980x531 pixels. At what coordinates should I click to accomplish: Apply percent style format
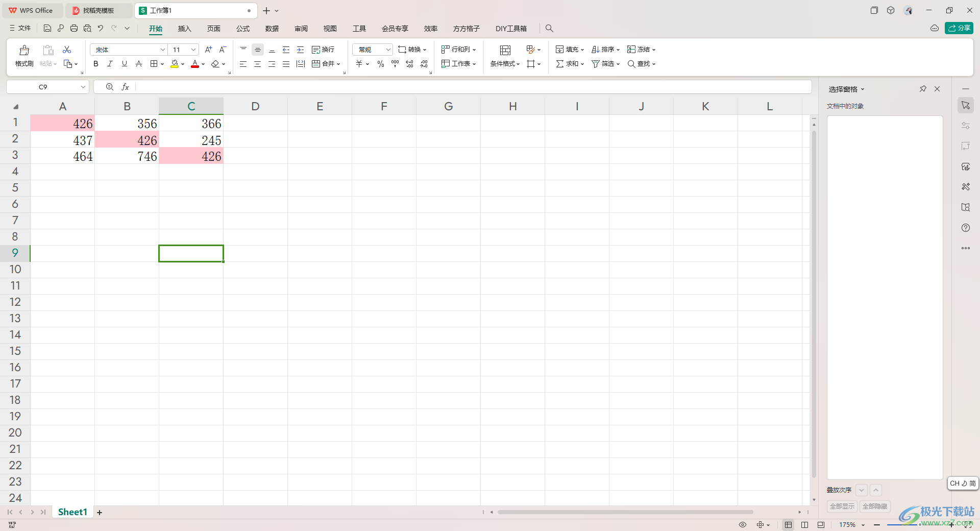381,64
